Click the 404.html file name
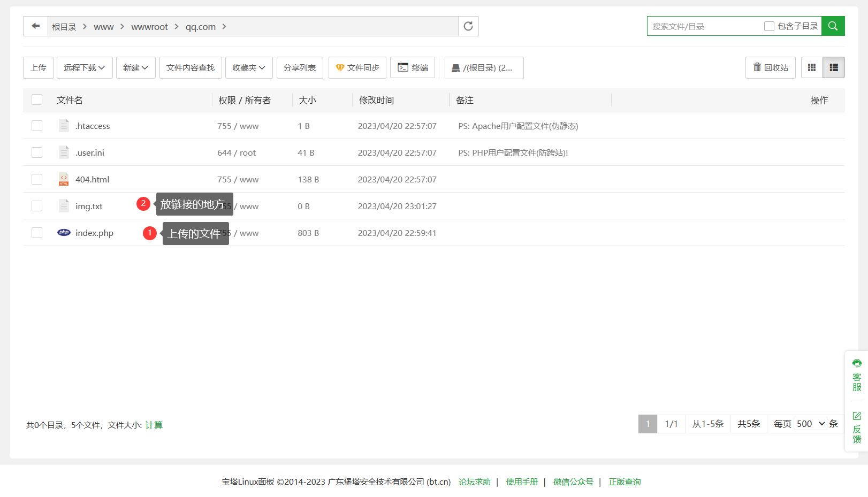Image resolution: width=868 pixels, height=497 pixels. click(x=92, y=180)
